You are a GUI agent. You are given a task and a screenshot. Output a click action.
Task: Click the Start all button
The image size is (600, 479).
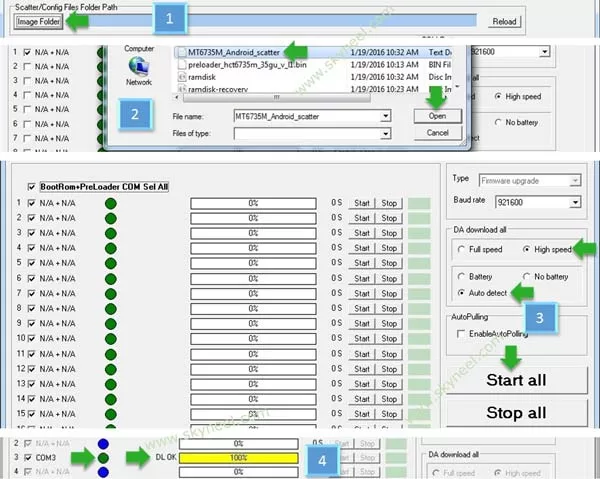(x=517, y=380)
